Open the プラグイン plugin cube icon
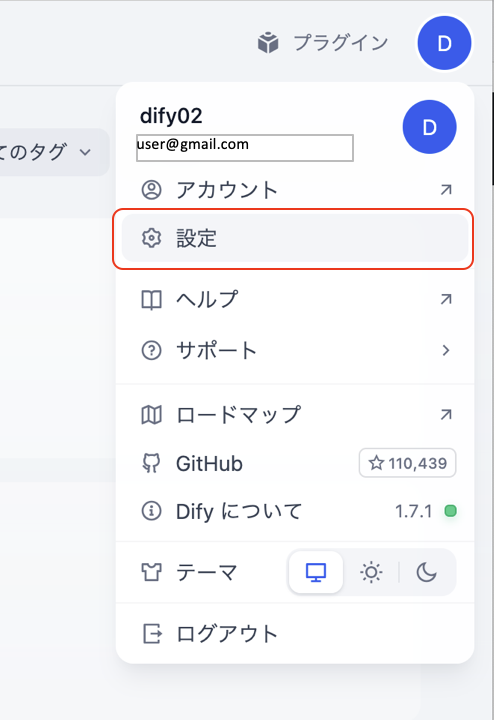The image size is (496, 720). 268,43
